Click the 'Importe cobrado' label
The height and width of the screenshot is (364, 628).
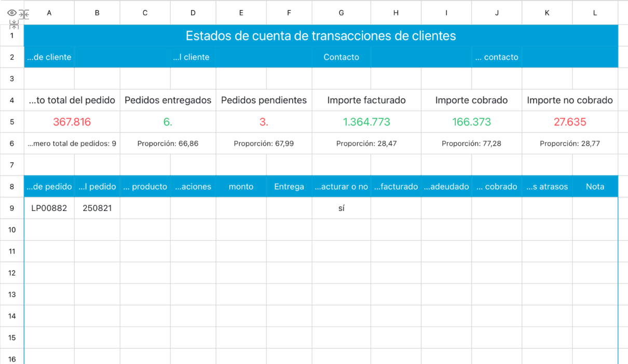tap(472, 100)
